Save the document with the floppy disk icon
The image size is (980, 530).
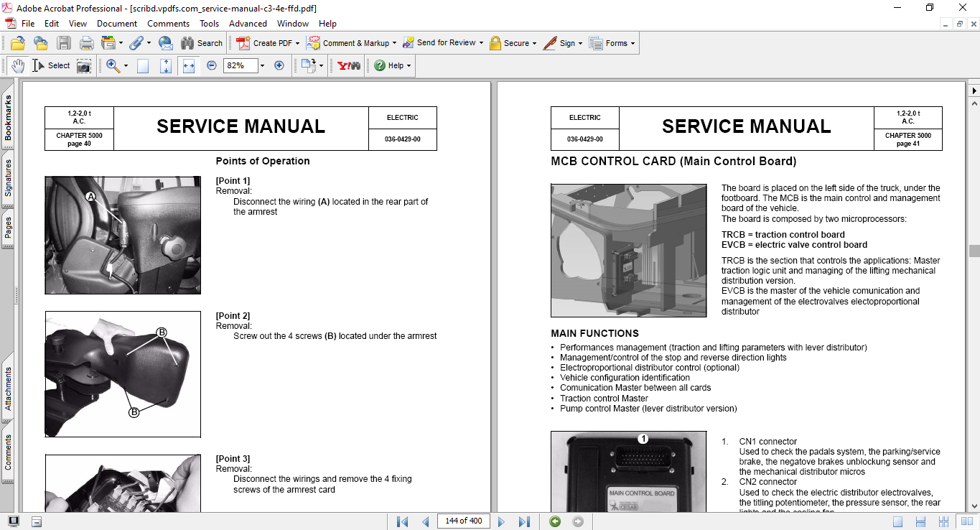coord(63,43)
